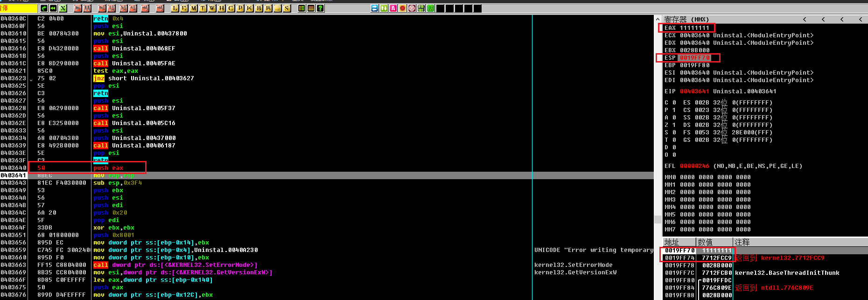The width and height of the screenshot is (868, 300).
Task: Click the Restart program toolbar icon
Action: (x=44, y=8)
